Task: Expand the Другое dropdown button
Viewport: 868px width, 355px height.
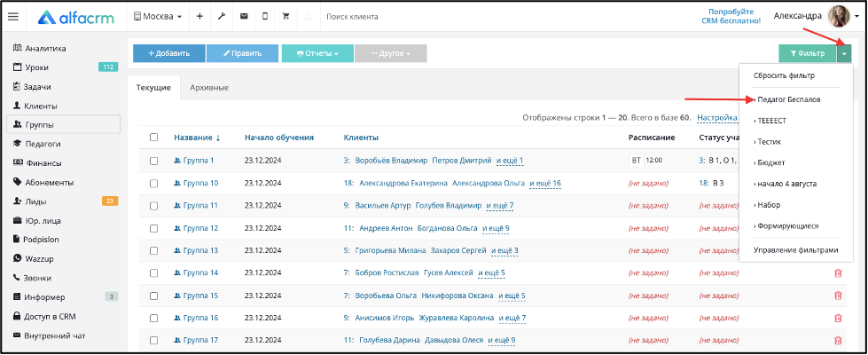Action: (391, 54)
